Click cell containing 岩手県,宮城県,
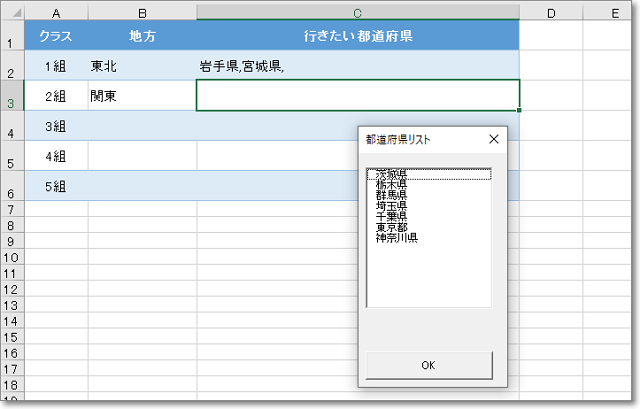This screenshot has height=409, width=640. [x=357, y=67]
